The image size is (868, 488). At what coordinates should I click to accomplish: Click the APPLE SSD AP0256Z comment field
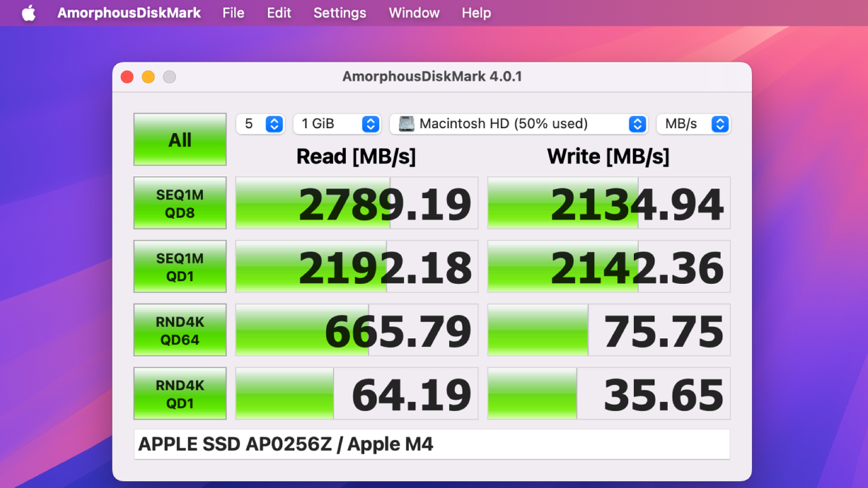click(x=432, y=444)
